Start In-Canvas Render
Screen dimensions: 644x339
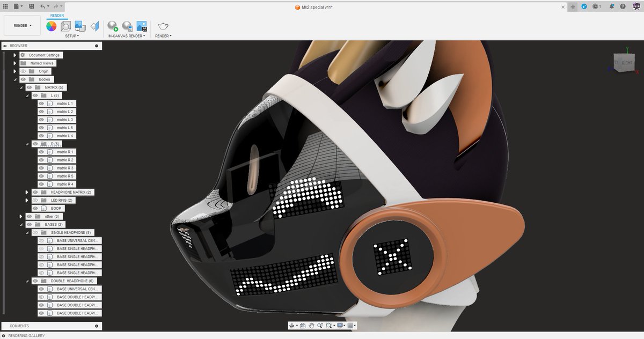click(x=113, y=26)
